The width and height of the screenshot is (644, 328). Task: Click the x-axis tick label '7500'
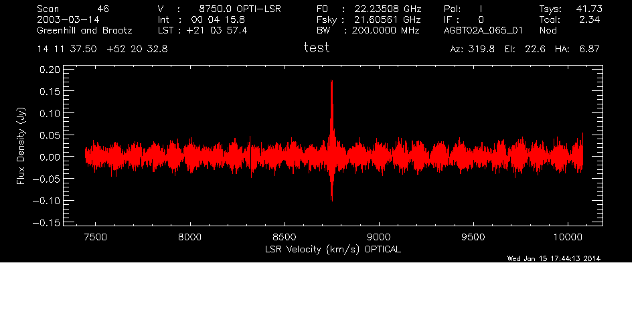pos(95,237)
